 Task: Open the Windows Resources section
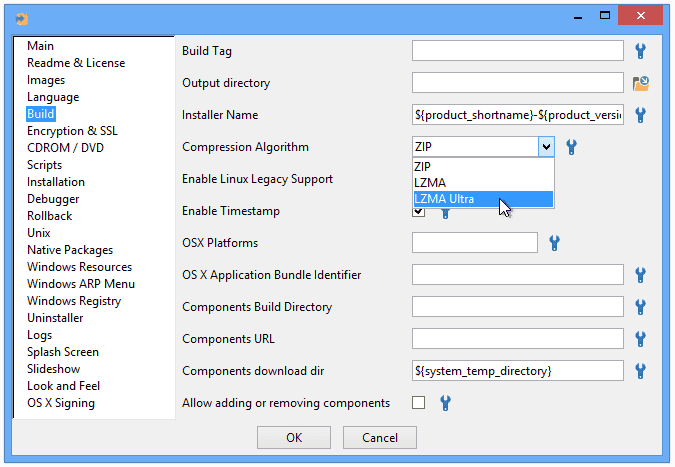(x=79, y=267)
